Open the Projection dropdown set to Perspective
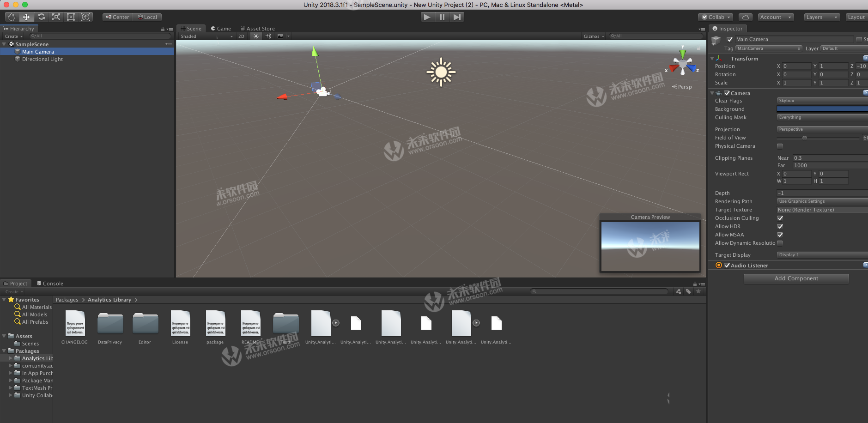Image resolution: width=868 pixels, height=423 pixels. coord(822,129)
